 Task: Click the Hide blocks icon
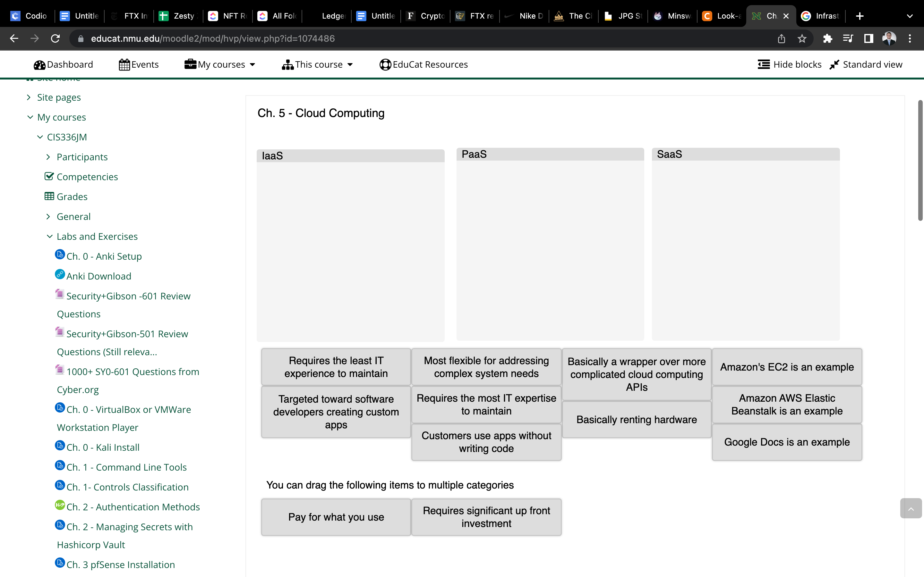(764, 64)
